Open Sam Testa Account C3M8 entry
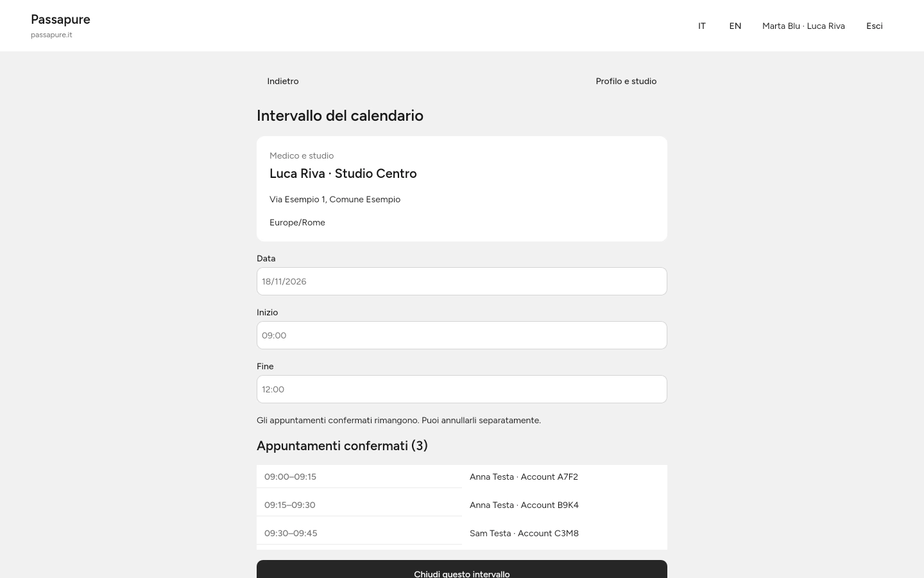924x578 pixels. tap(565, 533)
